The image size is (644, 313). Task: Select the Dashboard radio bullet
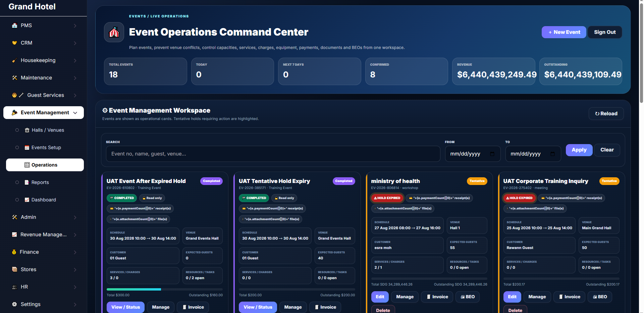pos(17,200)
